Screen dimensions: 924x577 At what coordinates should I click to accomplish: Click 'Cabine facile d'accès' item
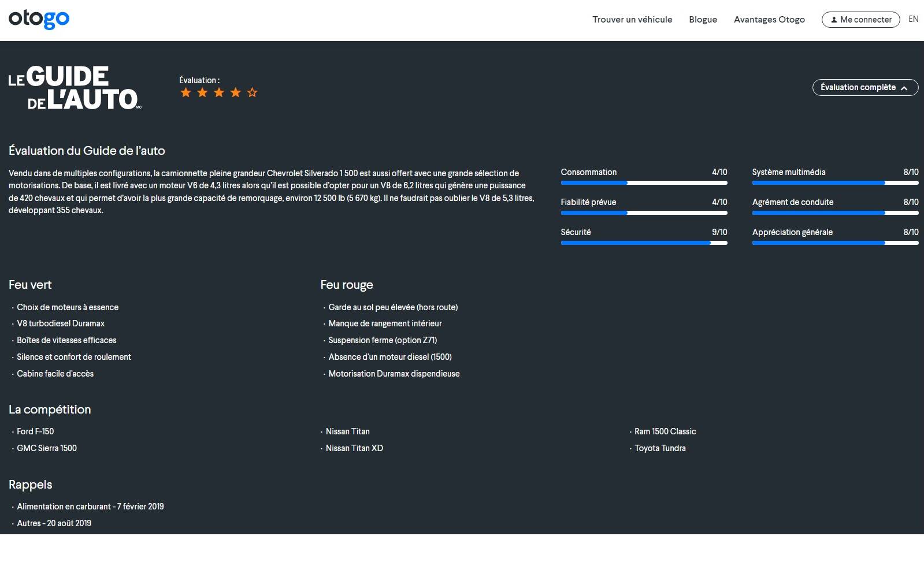[55, 374]
